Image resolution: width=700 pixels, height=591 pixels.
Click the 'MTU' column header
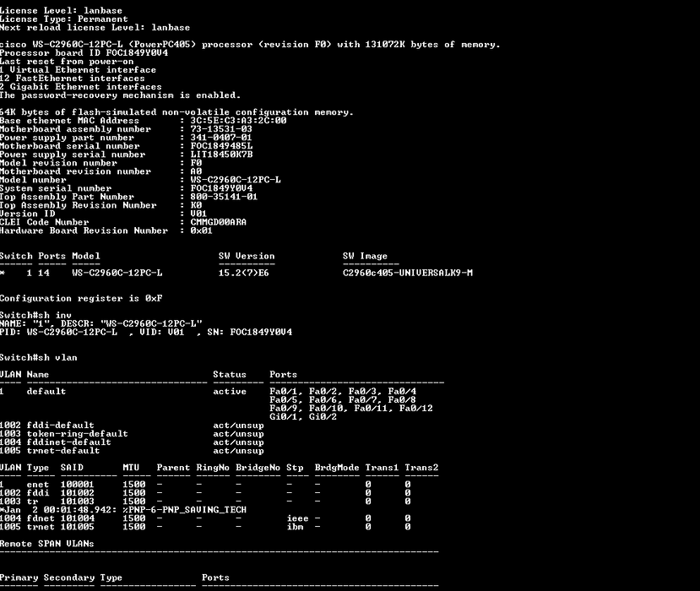[131, 468]
